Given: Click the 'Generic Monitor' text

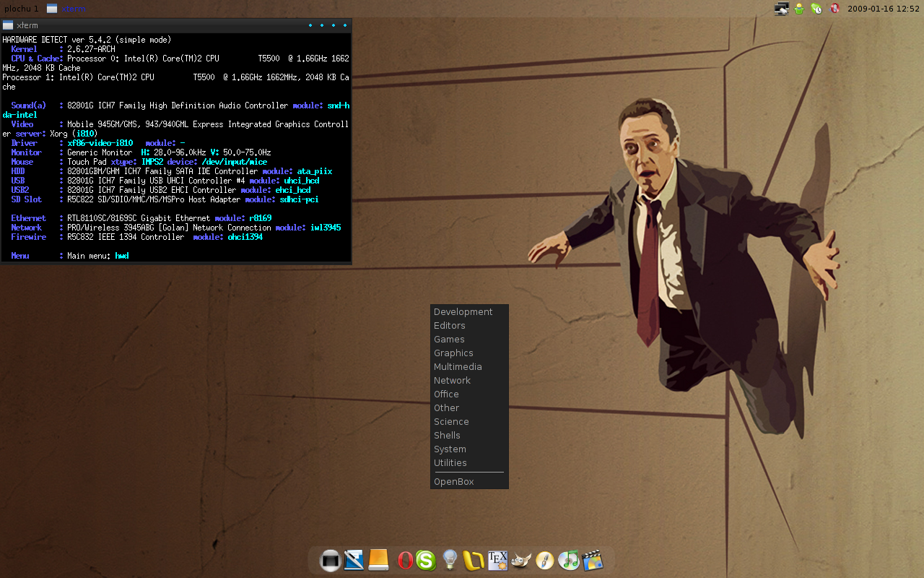Looking at the screenshot, I should click(100, 152).
